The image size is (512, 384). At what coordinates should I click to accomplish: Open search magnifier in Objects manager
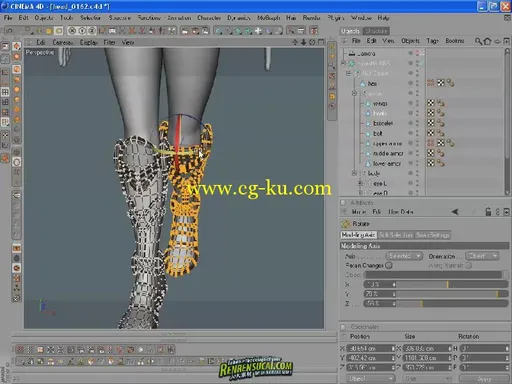click(478, 41)
